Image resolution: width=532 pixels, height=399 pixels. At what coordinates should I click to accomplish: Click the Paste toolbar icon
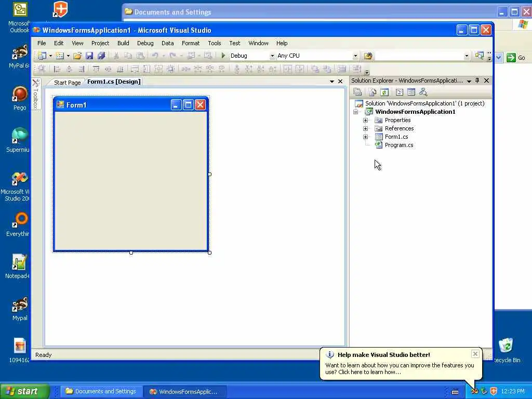point(140,56)
